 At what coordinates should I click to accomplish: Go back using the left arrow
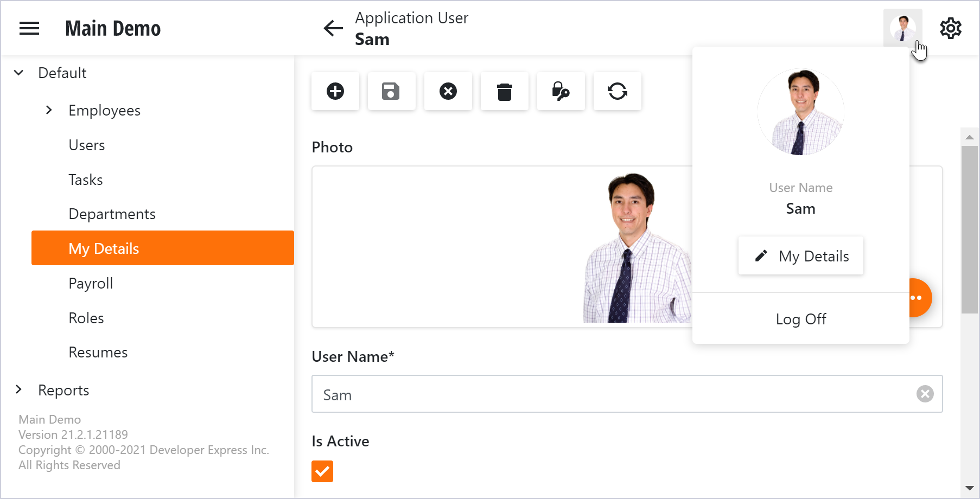click(333, 28)
